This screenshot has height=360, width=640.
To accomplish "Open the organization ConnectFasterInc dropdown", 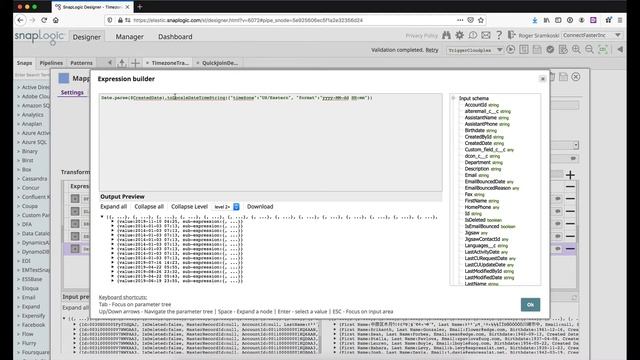I will pyautogui.click(x=592, y=36).
